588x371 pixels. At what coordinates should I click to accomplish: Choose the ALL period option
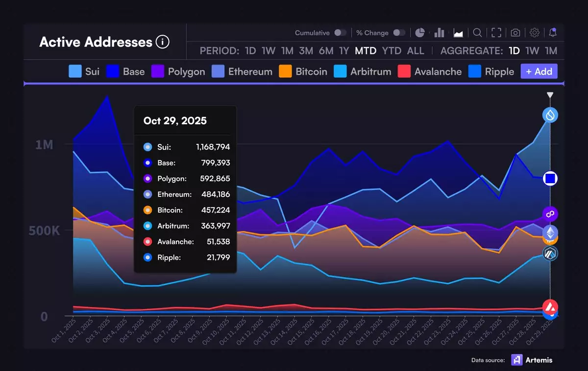click(x=416, y=51)
